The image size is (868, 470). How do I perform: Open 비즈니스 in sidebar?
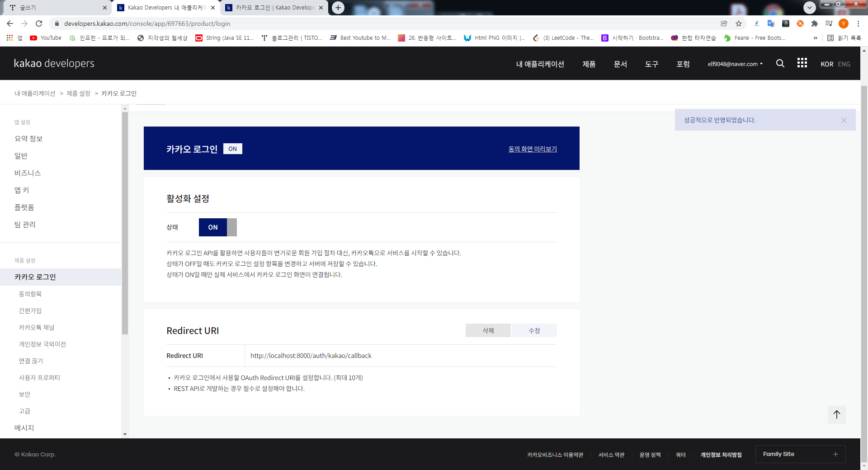28,173
